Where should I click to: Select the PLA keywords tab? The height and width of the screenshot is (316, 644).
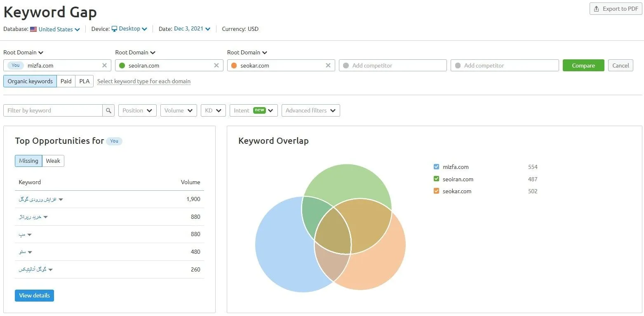(85, 81)
